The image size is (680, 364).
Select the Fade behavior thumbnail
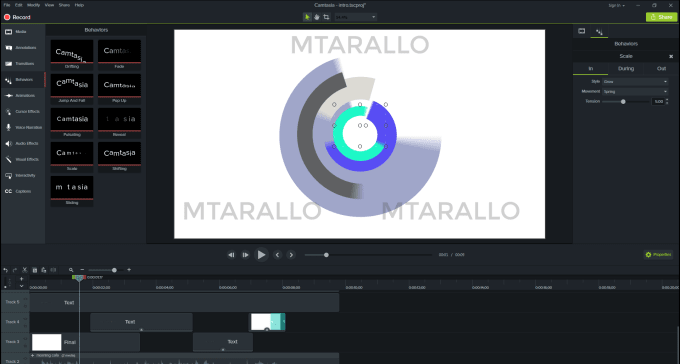tap(119, 55)
